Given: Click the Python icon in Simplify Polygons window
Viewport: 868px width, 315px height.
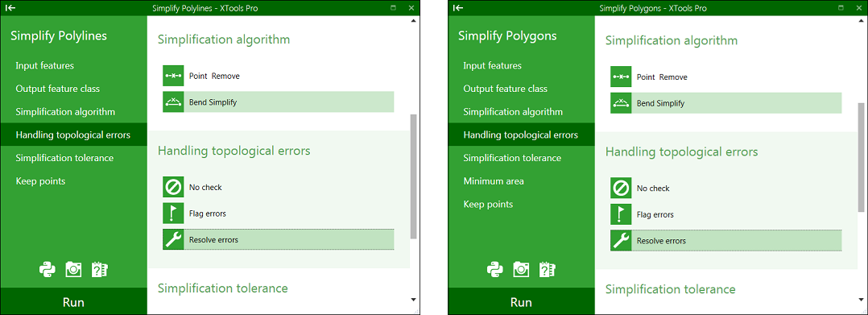Looking at the screenshot, I should (x=495, y=269).
